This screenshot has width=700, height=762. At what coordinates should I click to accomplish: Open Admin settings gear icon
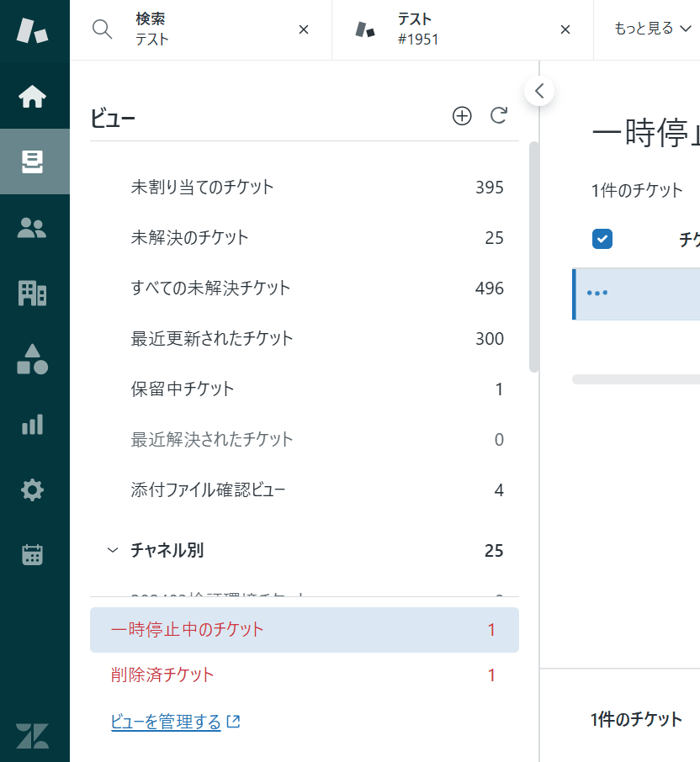[x=33, y=490]
